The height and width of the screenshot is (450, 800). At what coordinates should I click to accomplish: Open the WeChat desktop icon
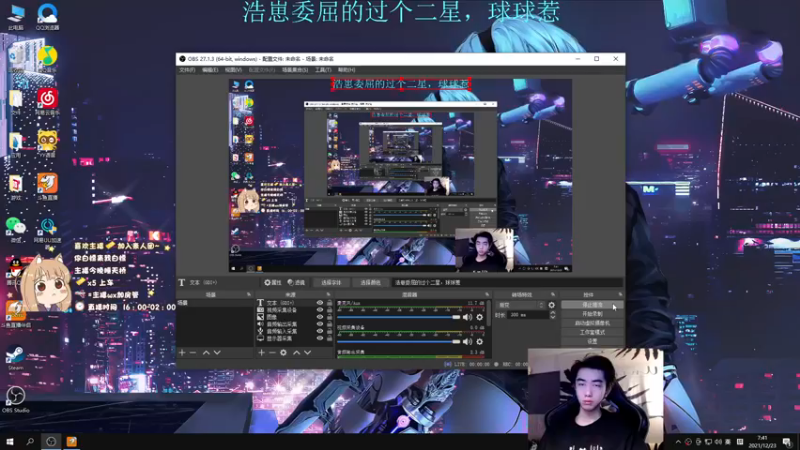click(x=16, y=230)
